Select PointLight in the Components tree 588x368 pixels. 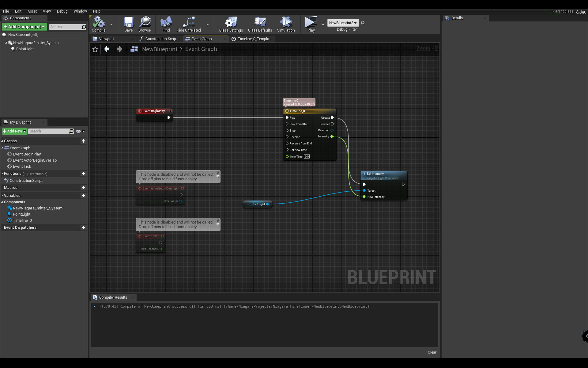pos(25,49)
